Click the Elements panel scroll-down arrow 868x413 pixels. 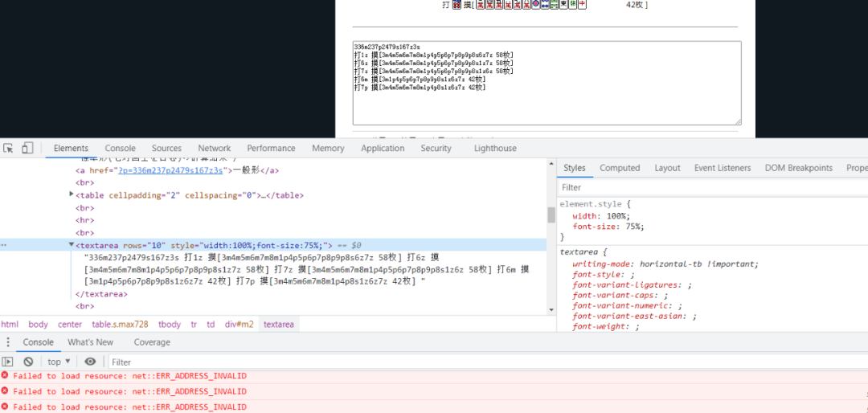tap(551, 309)
